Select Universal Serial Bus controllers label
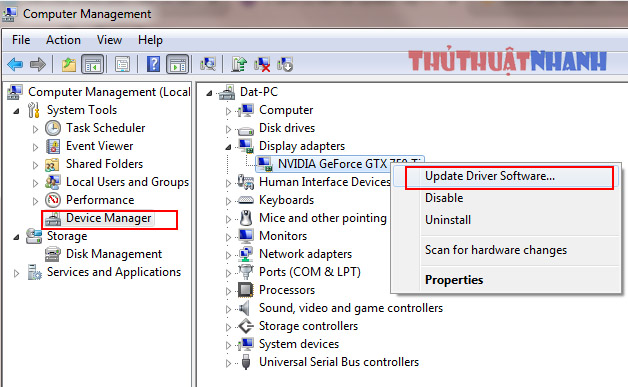The height and width of the screenshot is (387, 628). (339, 362)
